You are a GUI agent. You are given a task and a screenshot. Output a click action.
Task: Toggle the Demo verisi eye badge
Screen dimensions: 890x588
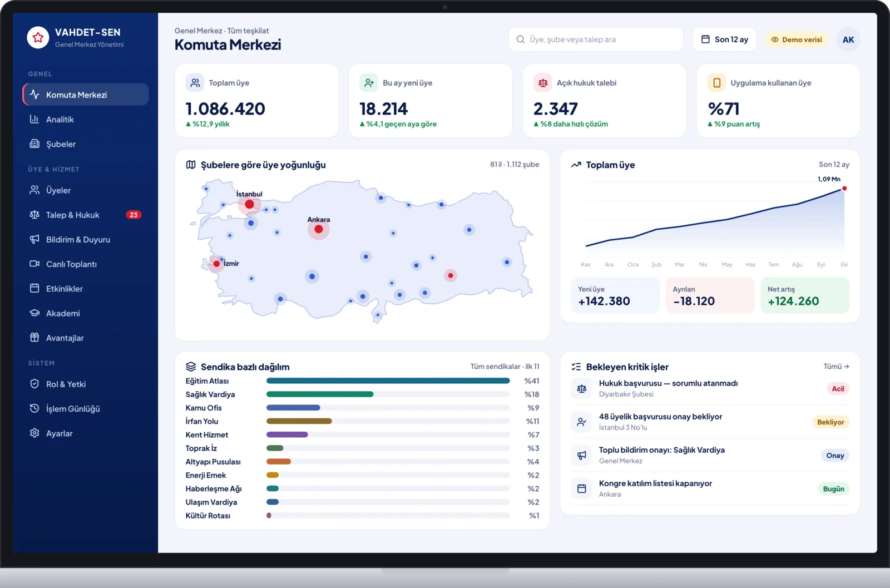click(797, 39)
